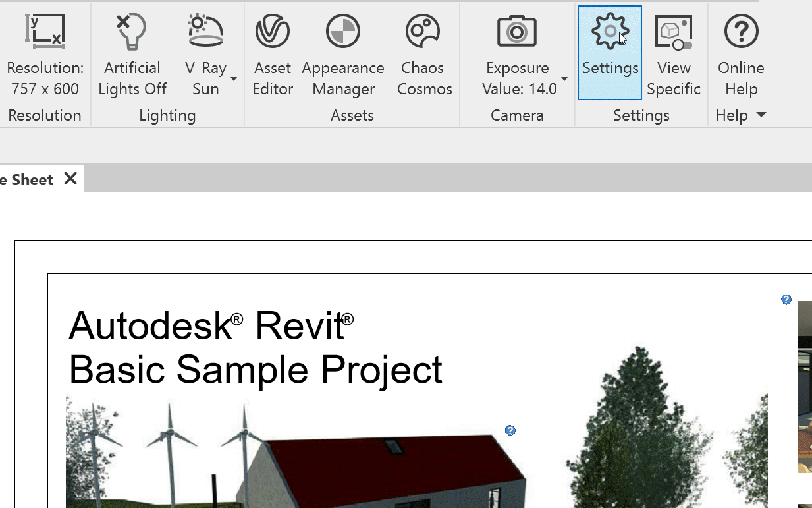Expand the Exposure Value dropdown arrow
This screenshot has width=812, height=508.
[x=564, y=79]
